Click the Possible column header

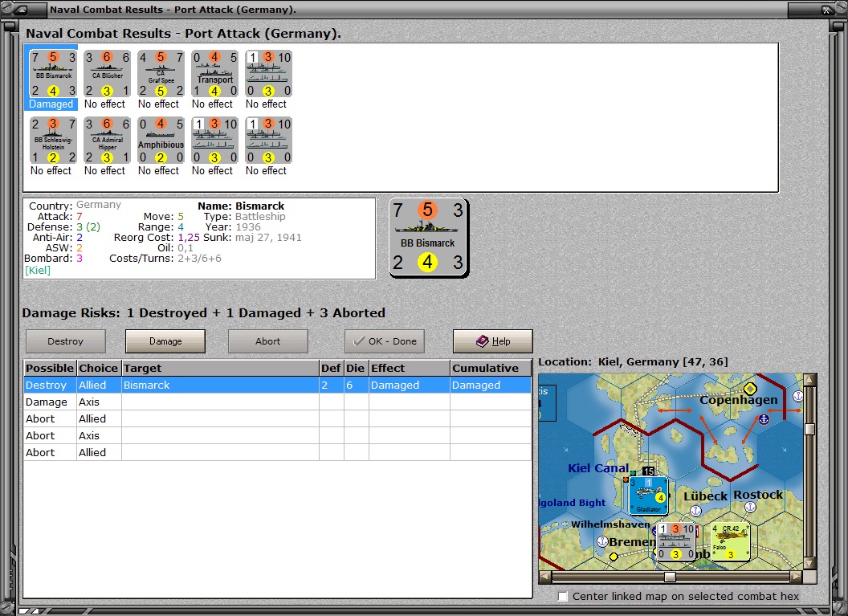tap(50, 369)
